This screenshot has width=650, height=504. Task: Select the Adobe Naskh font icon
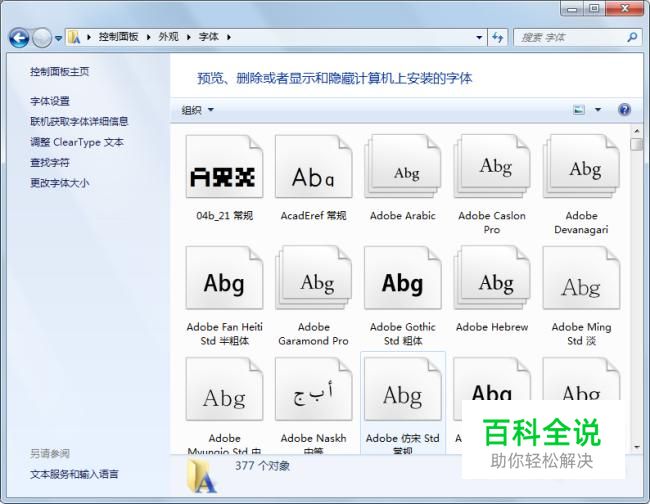(313, 389)
